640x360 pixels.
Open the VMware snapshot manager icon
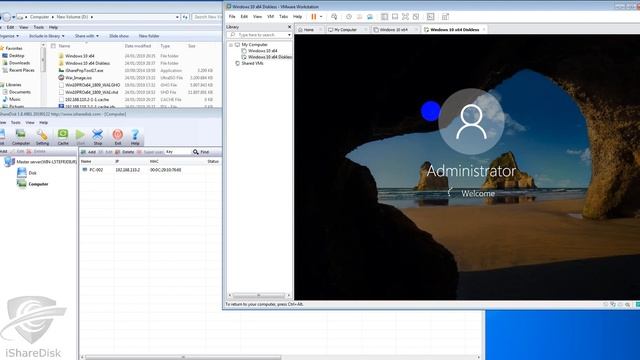tap(370, 17)
